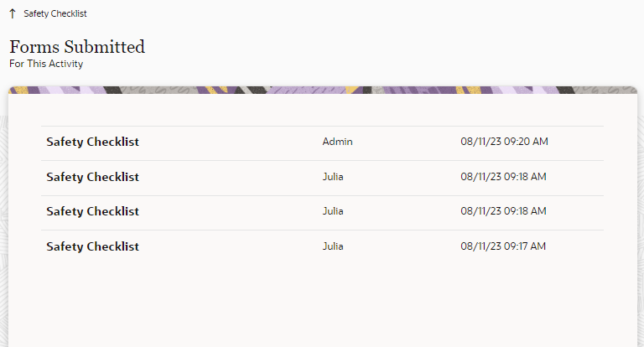Image resolution: width=644 pixels, height=347 pixels.
Task: Select the lower 09:18 AM timestamp
Action: click(x=503, y=211)
